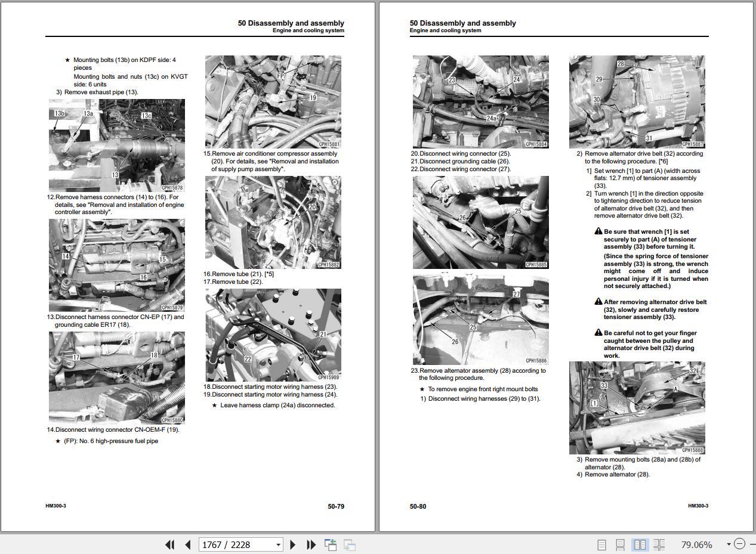Click 'Disconnect wiring harnesses (29) to (31)' text
The height and width of the screenshot is (554, 756).
click(x=480, y=399)
